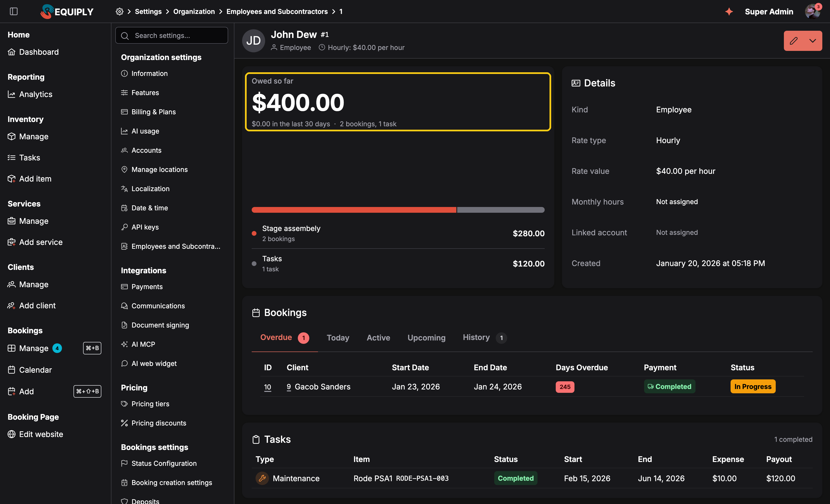Click the settings gear breadcrumb icon

[119, 12]
